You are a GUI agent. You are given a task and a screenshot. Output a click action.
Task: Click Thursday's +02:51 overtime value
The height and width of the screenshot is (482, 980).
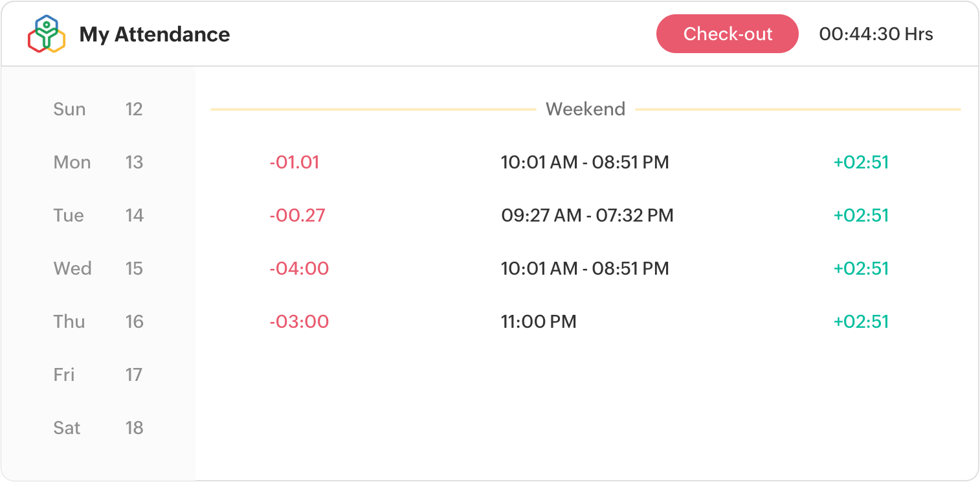pos(861,321)
